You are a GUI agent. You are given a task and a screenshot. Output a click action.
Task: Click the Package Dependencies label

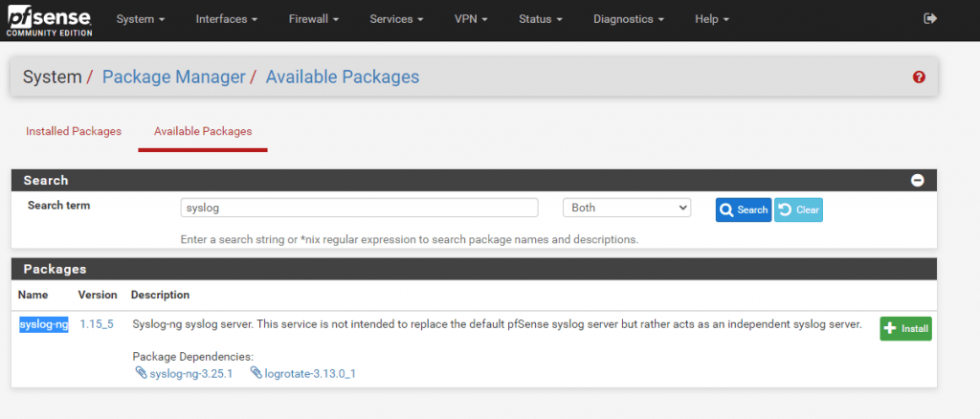(x=193, y=357)
